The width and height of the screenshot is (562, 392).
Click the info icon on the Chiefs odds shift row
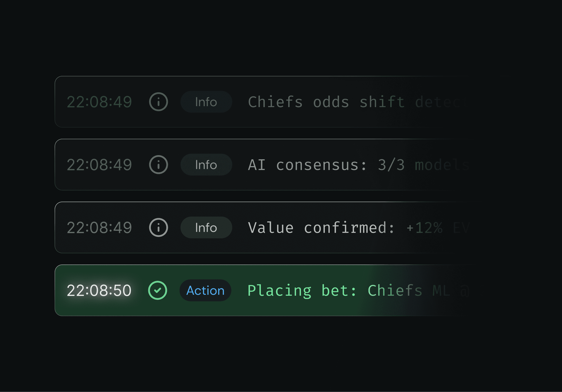(x=159, y=102)
